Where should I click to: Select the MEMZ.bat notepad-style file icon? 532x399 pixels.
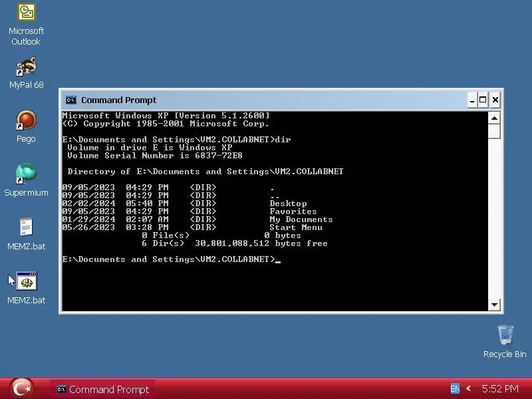(26, 234)
